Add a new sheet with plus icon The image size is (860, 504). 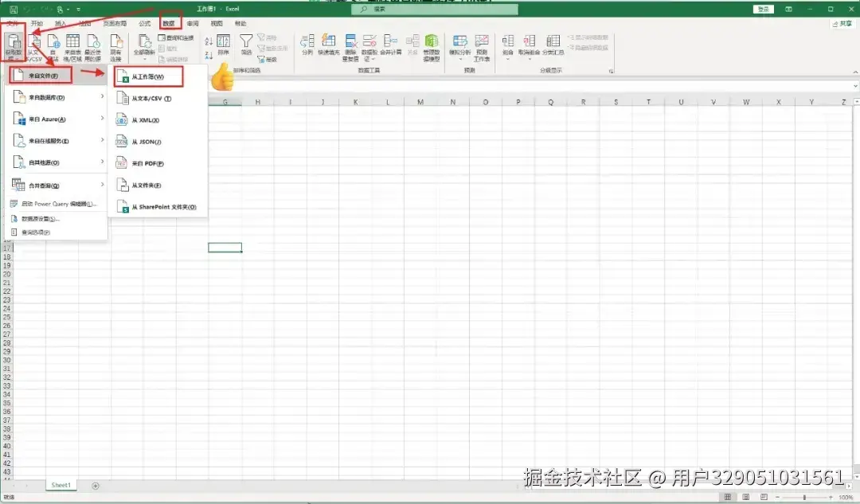coord(96,486)
